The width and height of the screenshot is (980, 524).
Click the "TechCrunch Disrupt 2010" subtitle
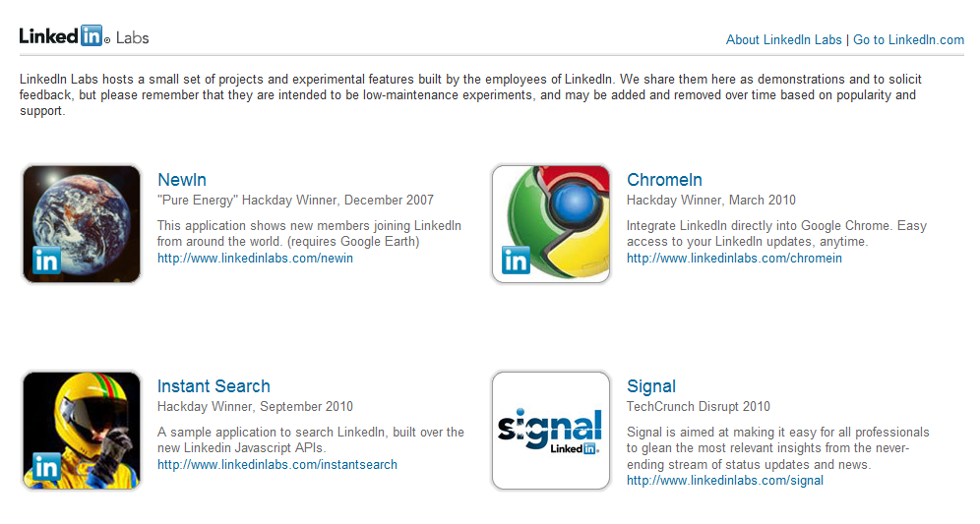[x=699, y=407]
